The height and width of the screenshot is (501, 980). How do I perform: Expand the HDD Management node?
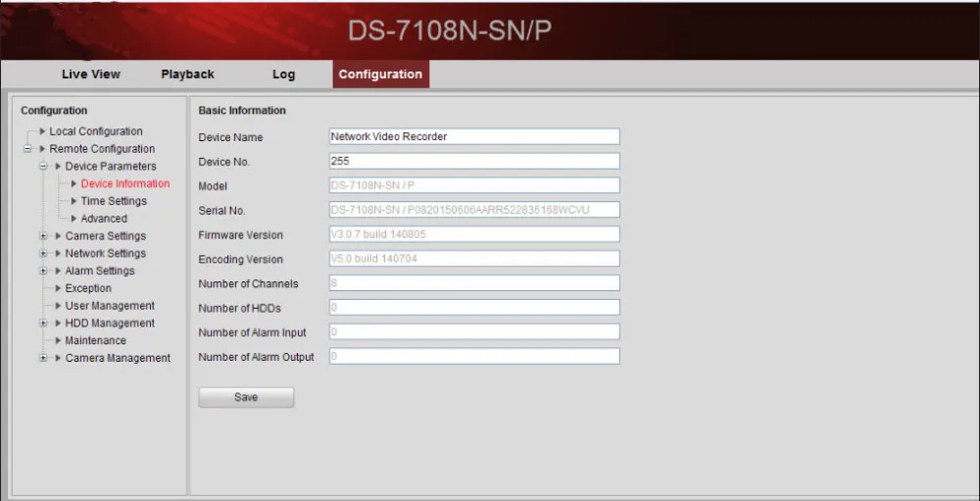click(x=43, y=324)
